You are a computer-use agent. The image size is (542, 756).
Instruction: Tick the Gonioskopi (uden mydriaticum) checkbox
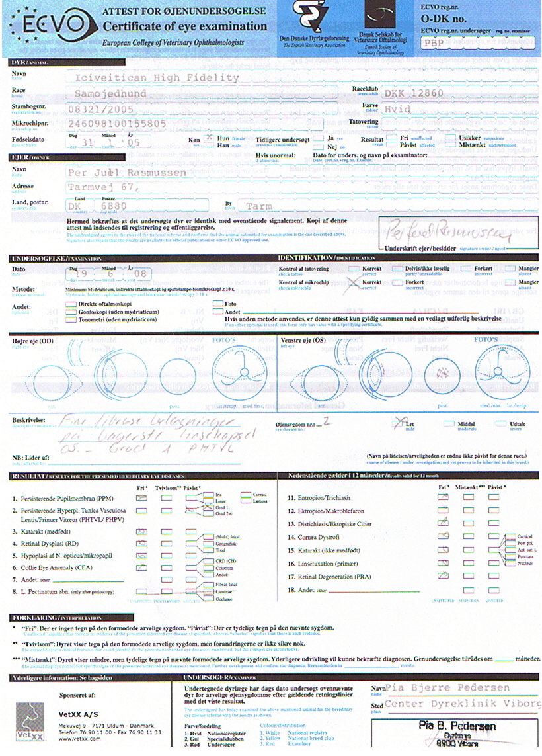coord(71,312)
